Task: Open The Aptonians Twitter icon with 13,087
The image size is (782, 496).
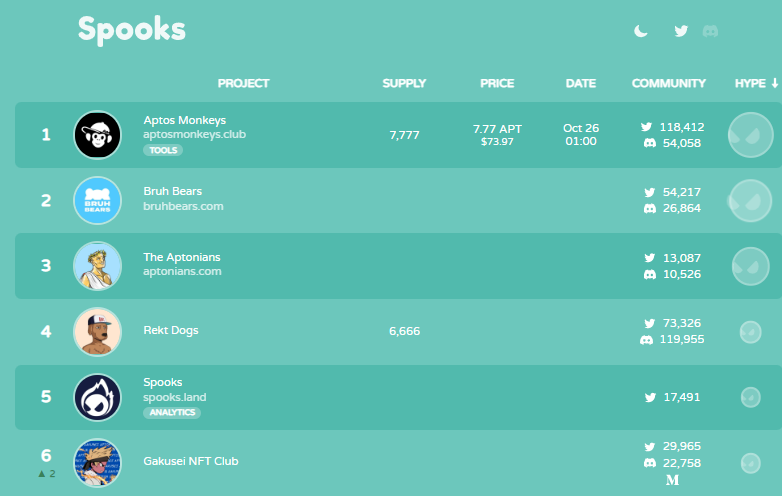Action: (649, 258)
